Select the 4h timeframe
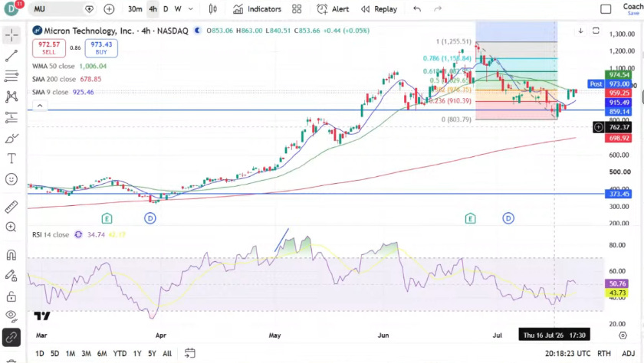Image resolution: width=644 pixels, height=363 pixels. (x=153, y=9)
